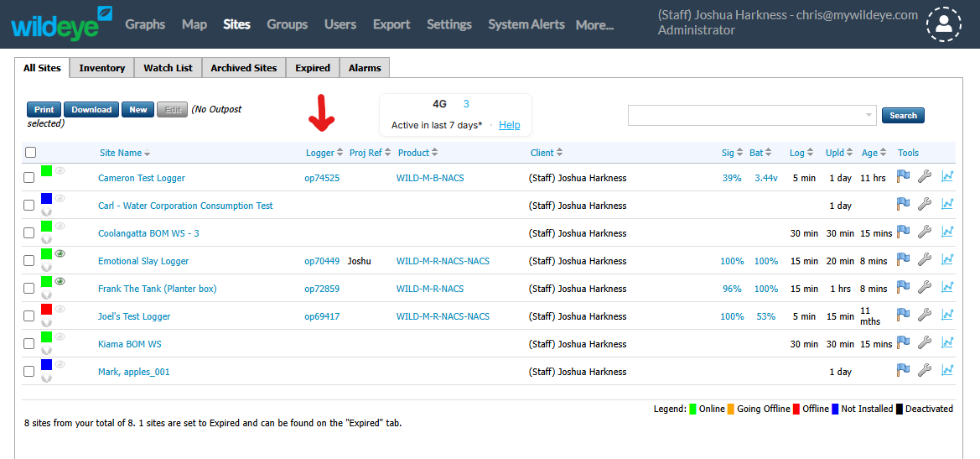Click the user profile avatar icon
Viewport: 980px width, 459px height.
(x=944, y=25)
